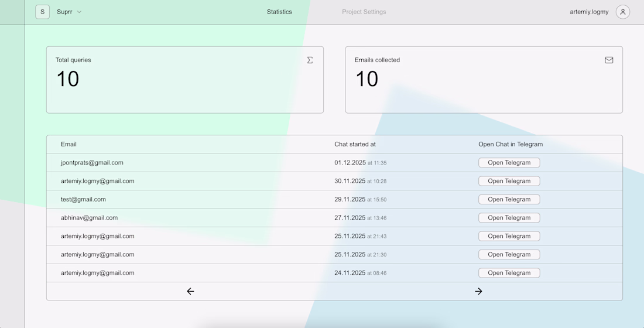Open Telegram for chat at 21:30
Image resolution: width=644 pixels, height=328 pixels.
[x=509, y=254]
